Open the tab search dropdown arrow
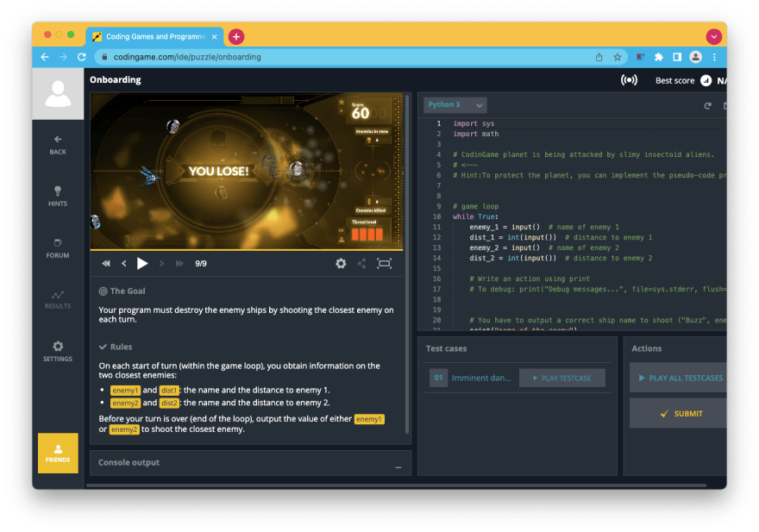The image size is (759, 532). 713,37
